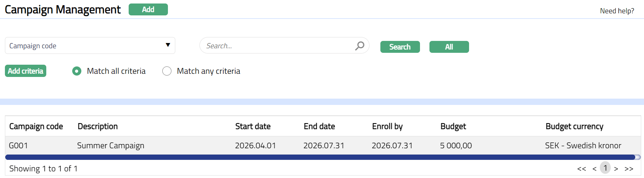Select Match all criteria radio button
The width and height of the screenshot is (644, 178).
pyautogui.click(x=77, y=71)
